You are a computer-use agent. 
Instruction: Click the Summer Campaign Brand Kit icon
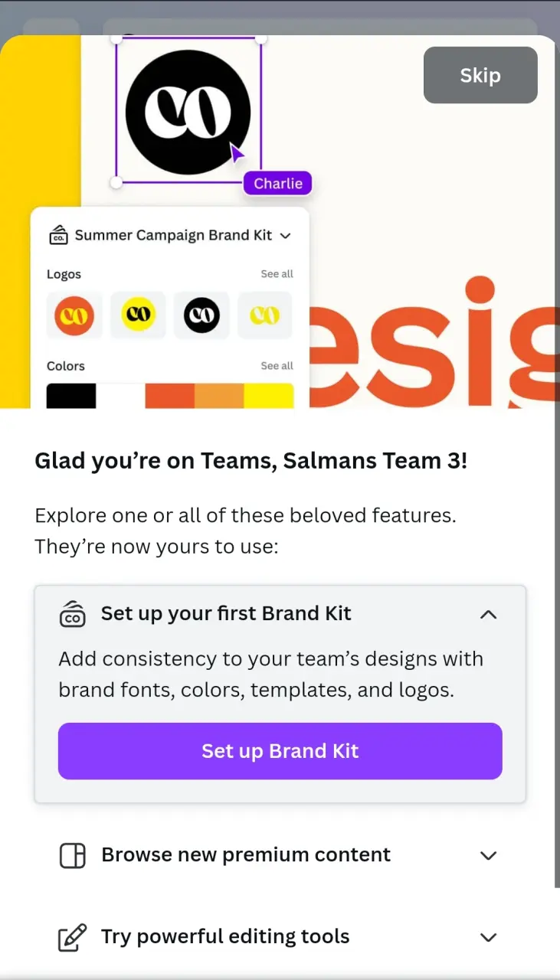point(59,236)
